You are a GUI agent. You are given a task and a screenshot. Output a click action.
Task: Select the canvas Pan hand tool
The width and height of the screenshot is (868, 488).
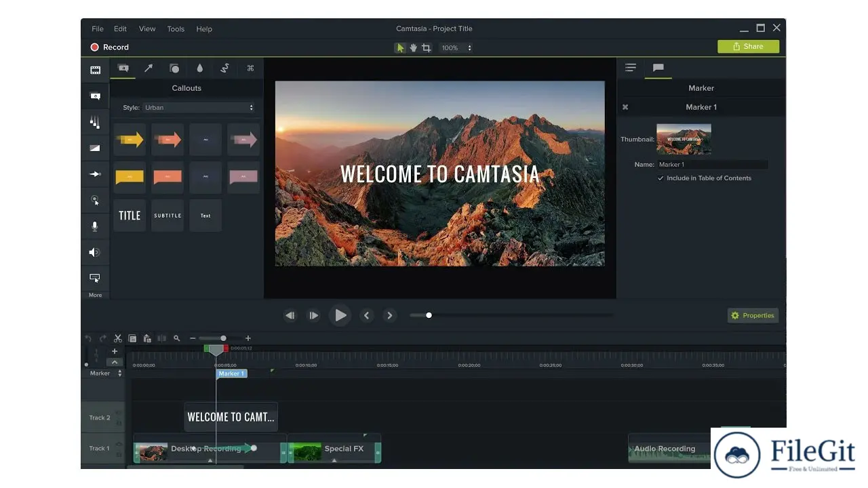click(413, 47)
